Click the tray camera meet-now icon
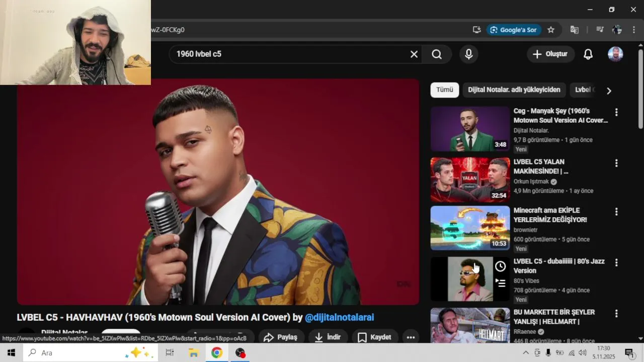644x362 pixels. (537, 352)
